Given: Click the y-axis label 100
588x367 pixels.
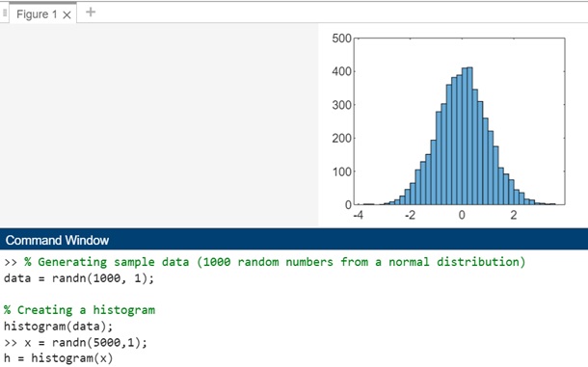Looking at the screenshot, I should pyautogui.click(x=341, y=171).
